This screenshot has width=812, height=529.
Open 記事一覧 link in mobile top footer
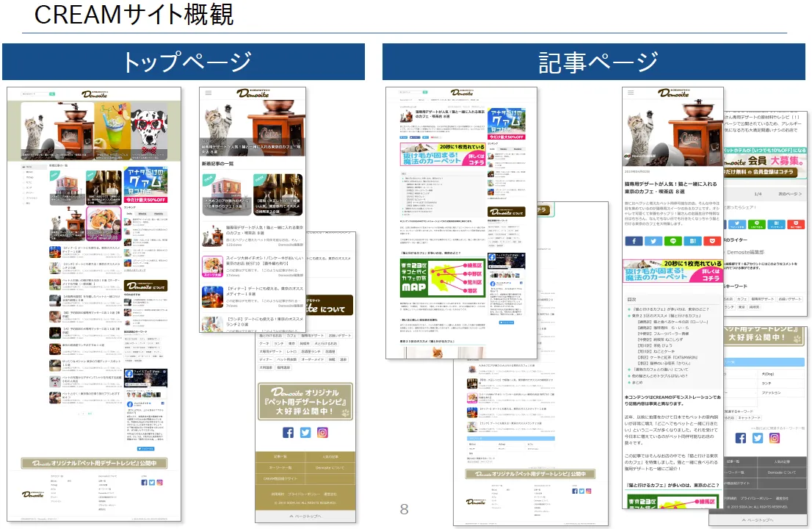coord(280,456)
